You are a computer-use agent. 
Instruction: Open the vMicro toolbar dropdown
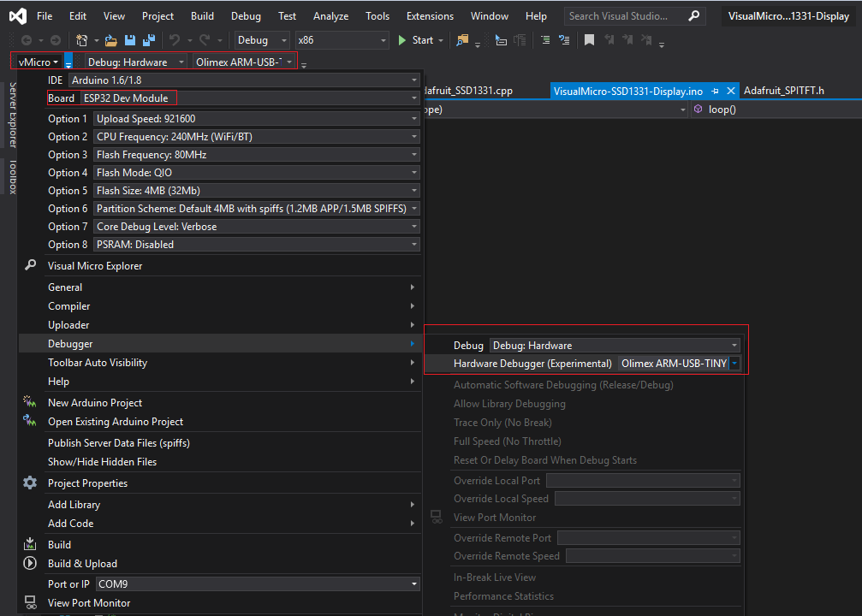point(38,62)
